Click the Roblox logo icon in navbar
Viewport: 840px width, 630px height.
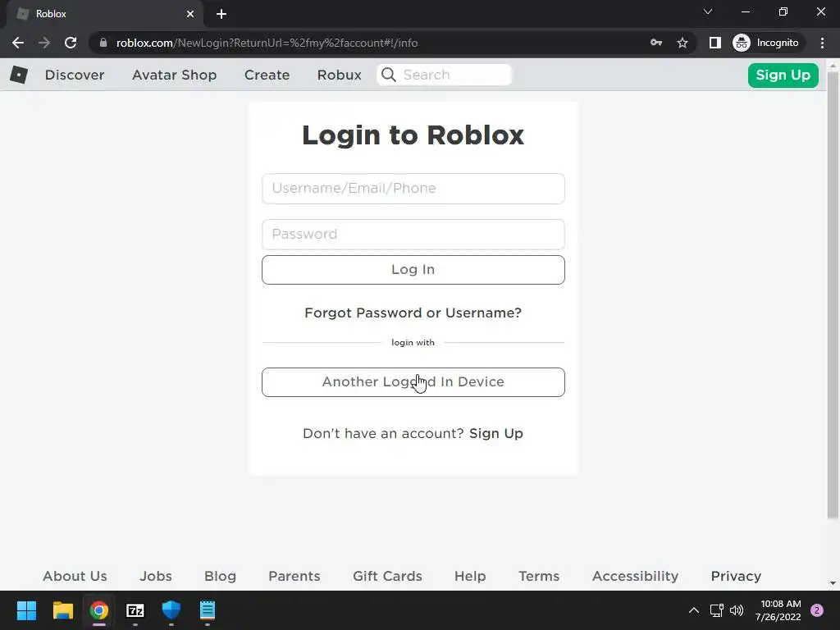tap(19, 75)
